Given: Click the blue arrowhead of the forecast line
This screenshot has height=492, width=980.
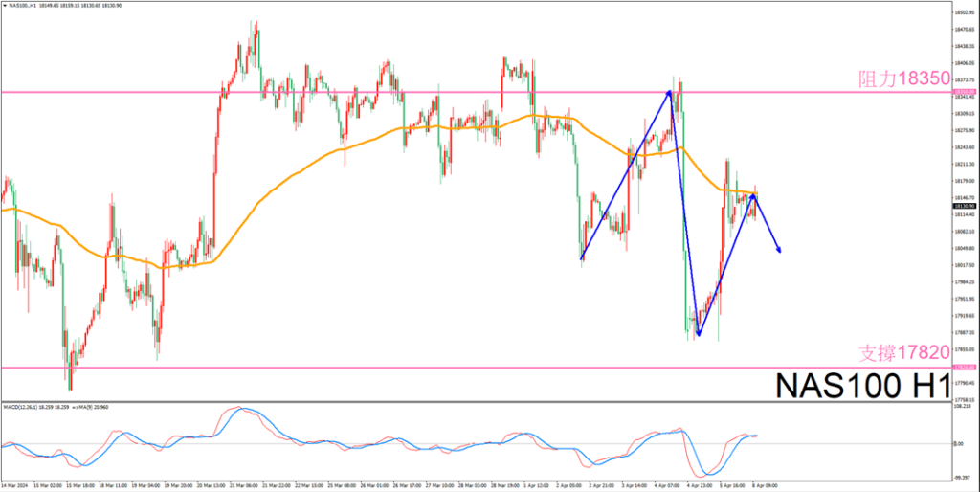Looking at the screenshot, I should coord(779,249).
